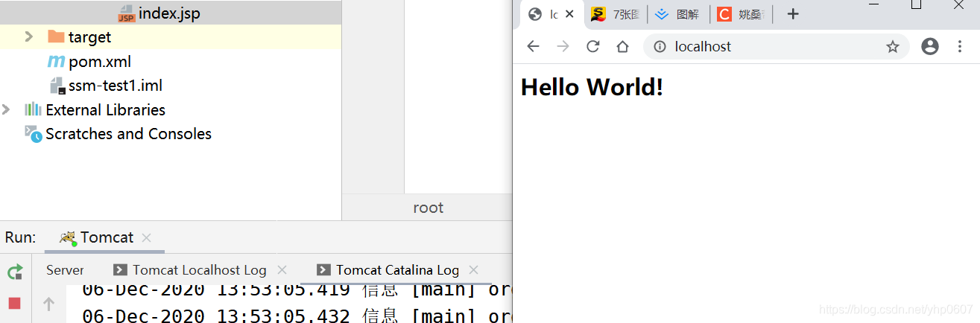
Task: Open Scratches and Consoles
Action: click(128, 134)
